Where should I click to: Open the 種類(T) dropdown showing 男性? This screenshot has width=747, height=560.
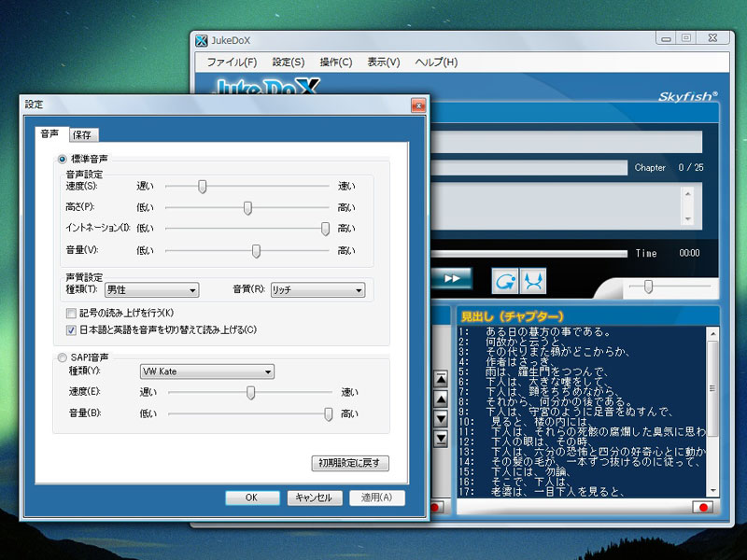pos(151,289)
